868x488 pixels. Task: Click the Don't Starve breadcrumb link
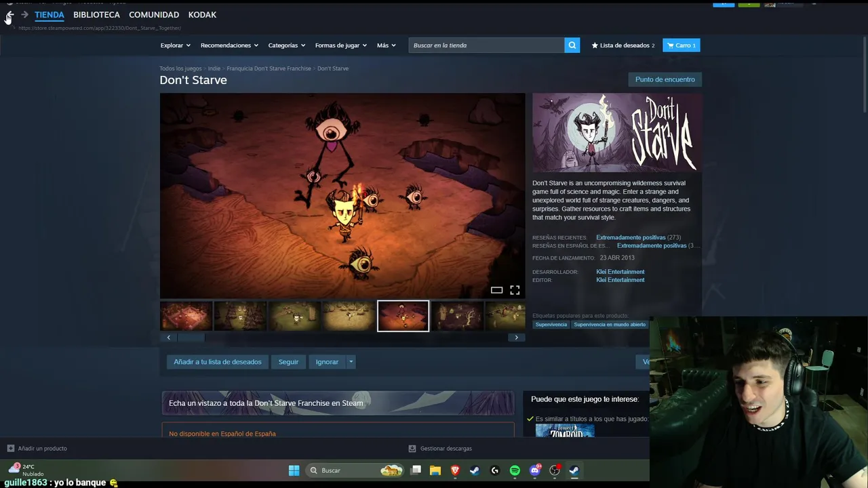pyautogui.click(x=333, y=68)
